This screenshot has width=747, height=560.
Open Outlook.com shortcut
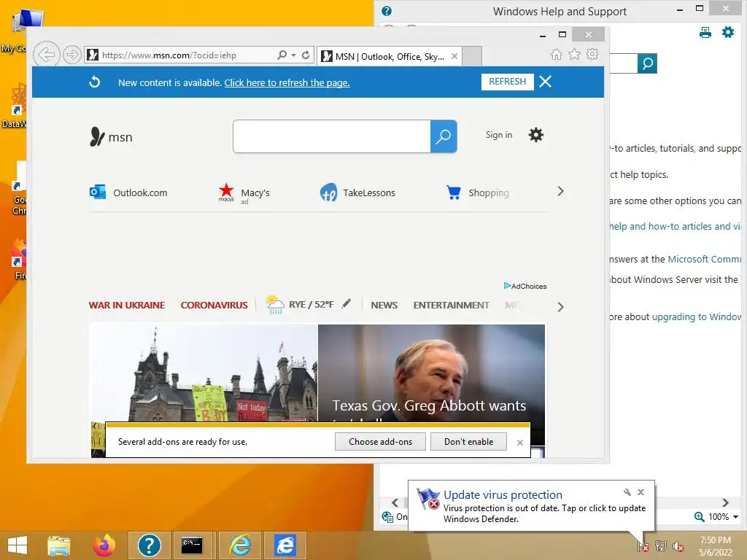click(x=128, y=192)
